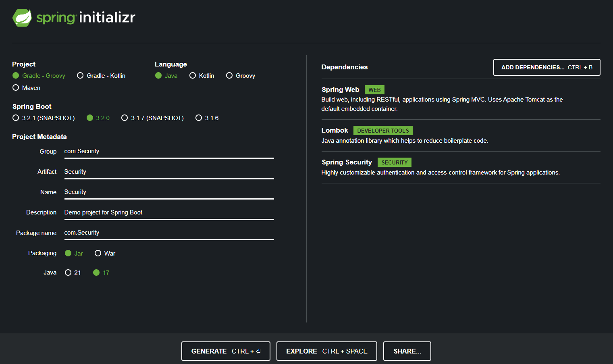Open the Add Dependencies dialog
The width and height of the screenshot is (613, 364).
547,67
